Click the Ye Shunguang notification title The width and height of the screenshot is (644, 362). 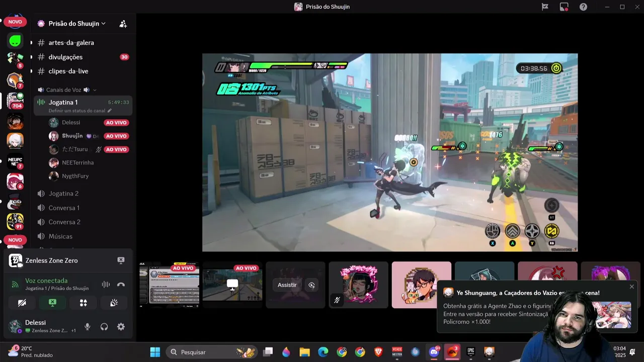tap(528, 293)
